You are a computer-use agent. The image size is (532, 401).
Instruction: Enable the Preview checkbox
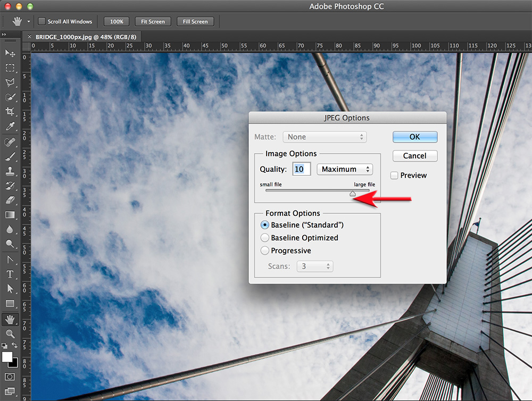coord(394,175)
